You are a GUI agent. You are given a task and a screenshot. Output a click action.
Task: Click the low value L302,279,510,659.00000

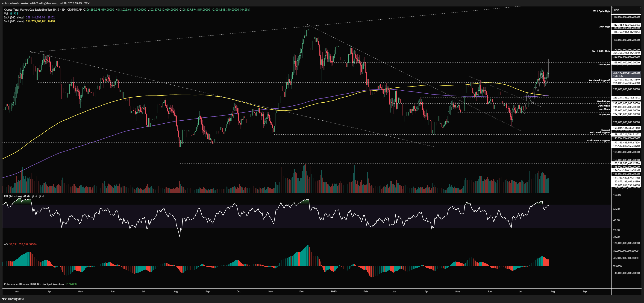(x=163, y=9)
